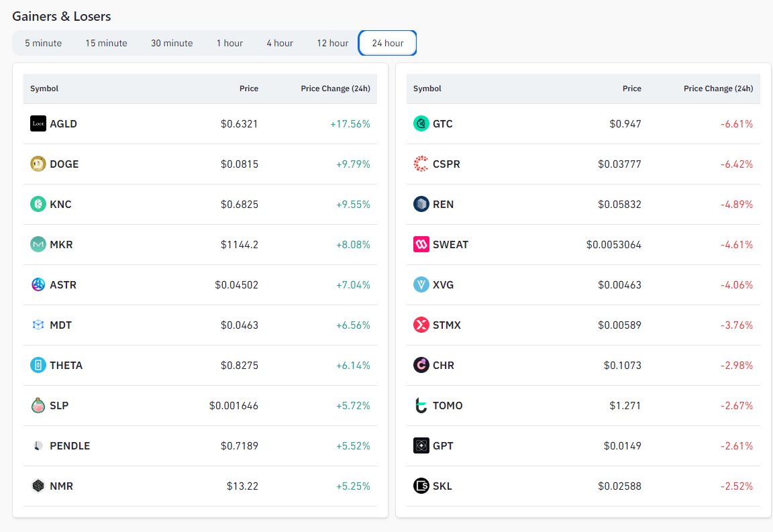Click the losers Price Change (24h) header
The image size is (773, 532).
pos(718,89)
